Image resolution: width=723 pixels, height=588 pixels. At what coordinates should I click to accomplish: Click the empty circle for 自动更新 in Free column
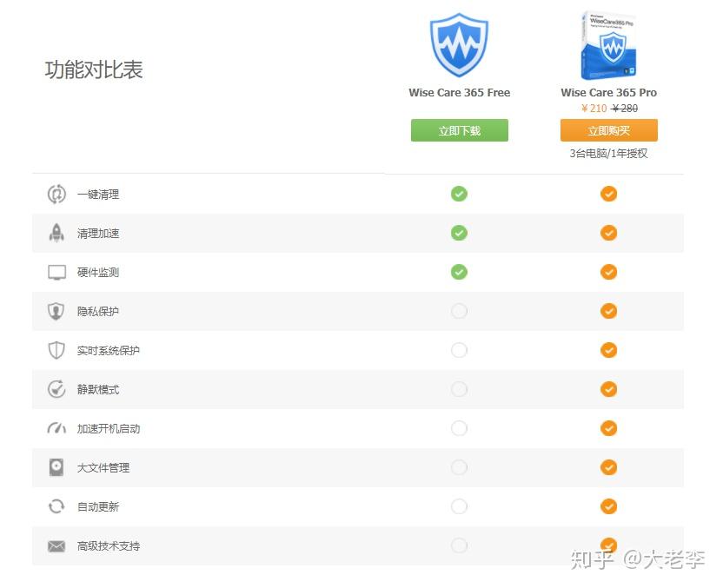pos(459,506)
